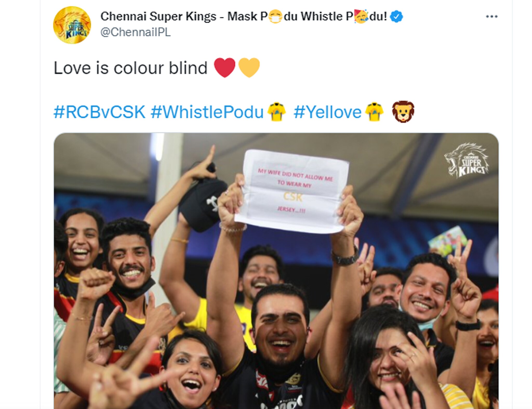Click the blue verified badge icon
Viewport: 532px width, 409px height.
coord(396,17)
